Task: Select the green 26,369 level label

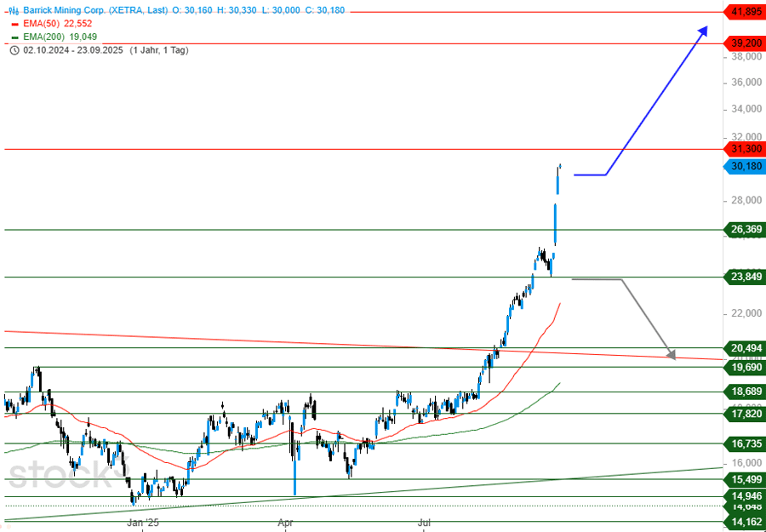Action: [x=745, y=230]
